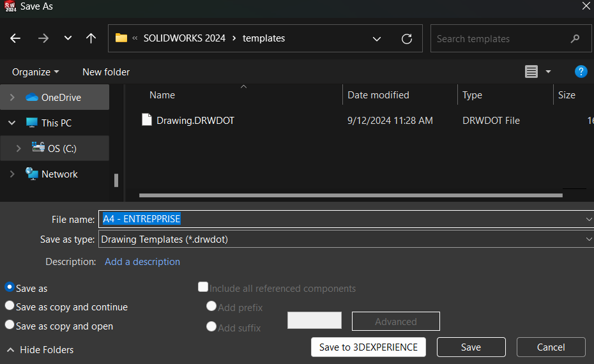Open the Help question mark icon

click(x=581, y=72)
